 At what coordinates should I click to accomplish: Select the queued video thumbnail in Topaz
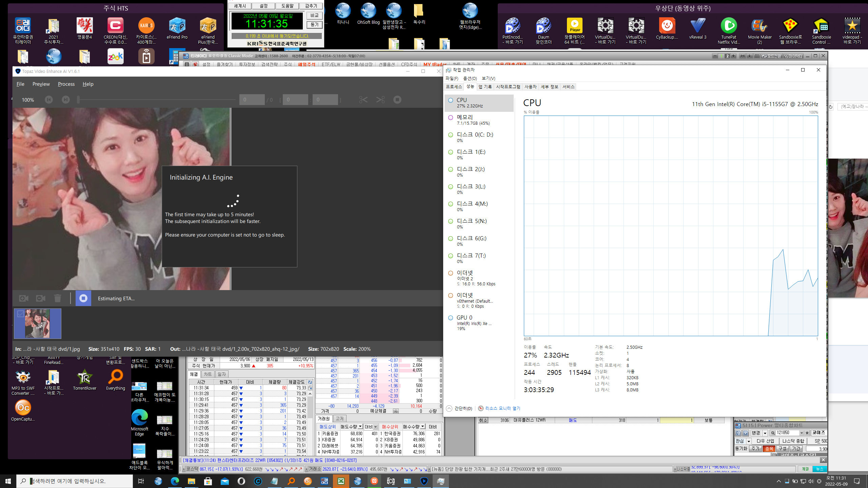pos(38,324)
